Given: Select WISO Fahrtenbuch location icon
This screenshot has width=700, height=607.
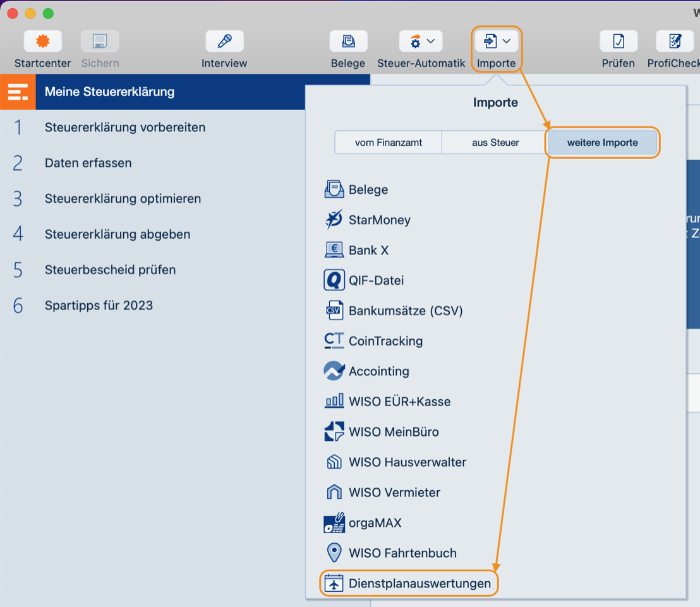Looking at the screenshot, I should (334, 553).
